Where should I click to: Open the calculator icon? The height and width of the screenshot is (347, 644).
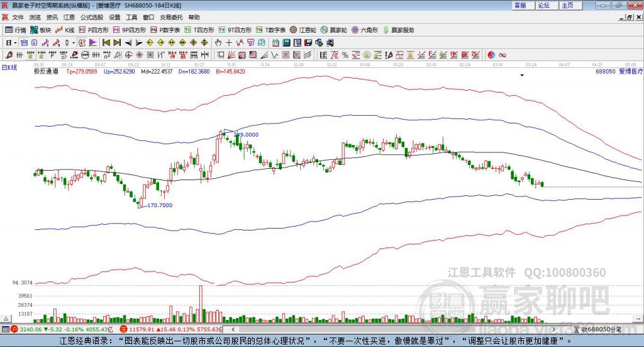pos(286,43)
